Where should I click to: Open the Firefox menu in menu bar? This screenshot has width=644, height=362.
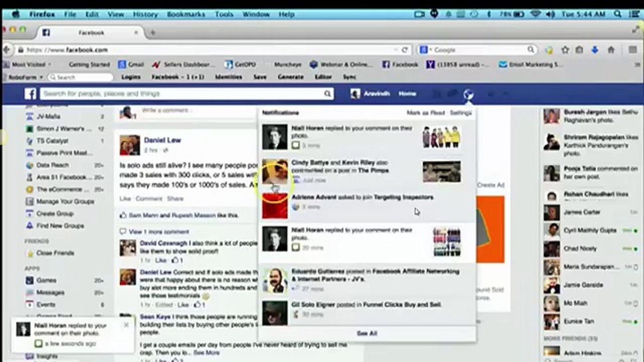(42, 14)
